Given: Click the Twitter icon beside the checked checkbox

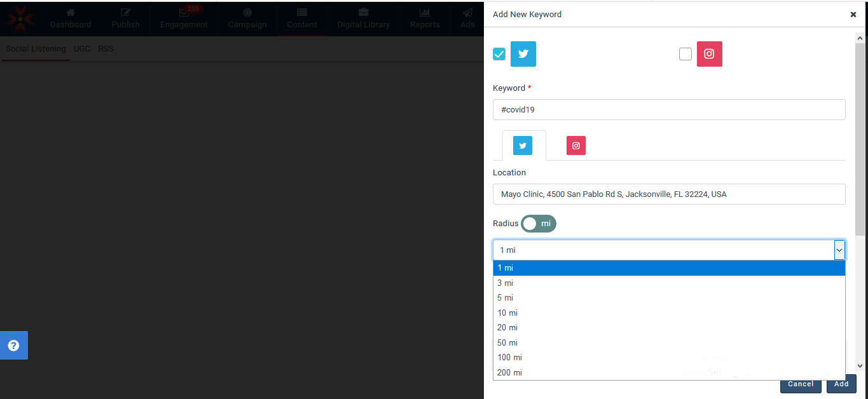Looking at the screenshot, I should [523, 54].
